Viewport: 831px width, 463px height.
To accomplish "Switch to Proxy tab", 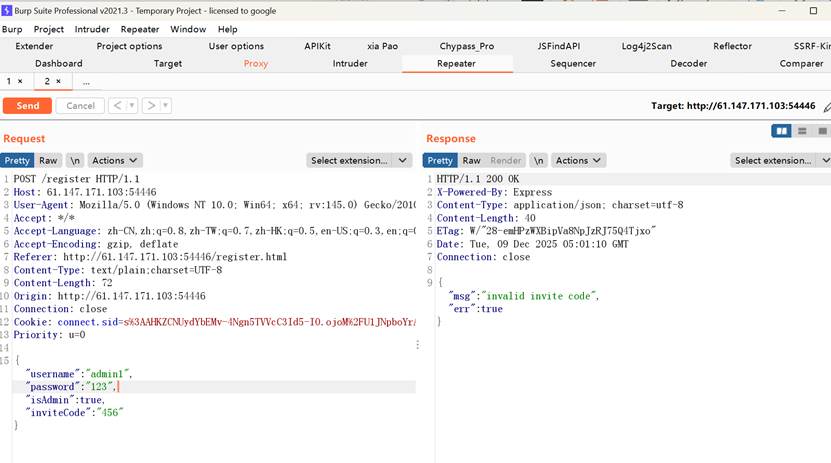I will click(255, 63).
